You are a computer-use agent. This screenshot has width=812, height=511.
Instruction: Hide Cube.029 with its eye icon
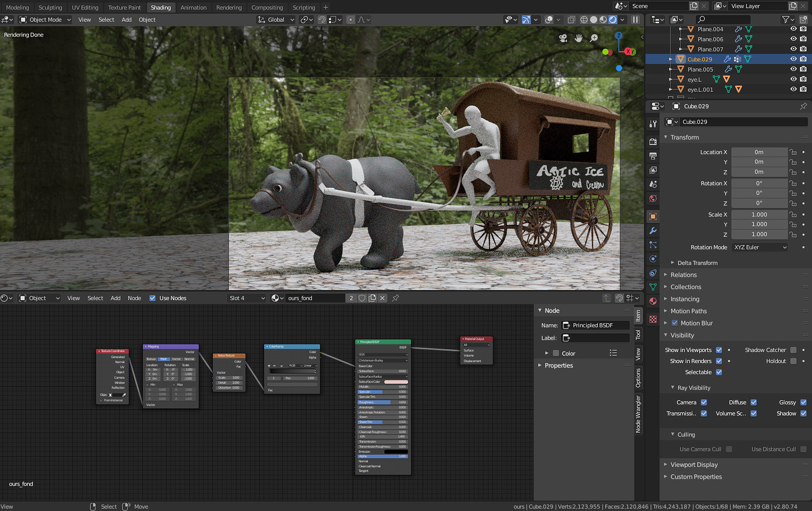(793, 59)
